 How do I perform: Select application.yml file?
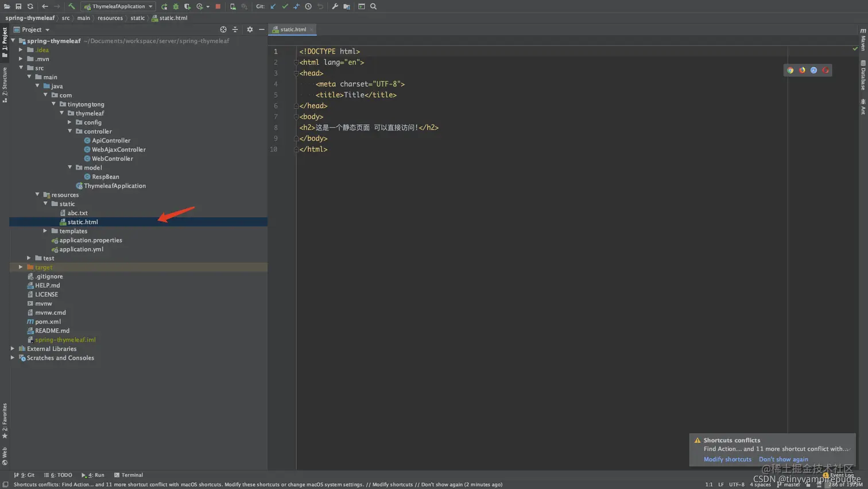tap(81, 249)
